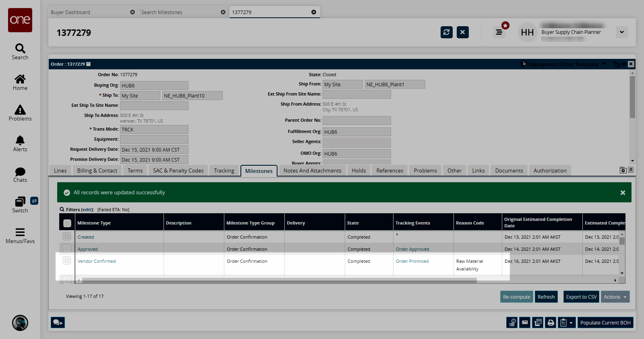Open Chats in the sidebar
The height and width of the screenshot is (339, 644).
tap(20, 172)
